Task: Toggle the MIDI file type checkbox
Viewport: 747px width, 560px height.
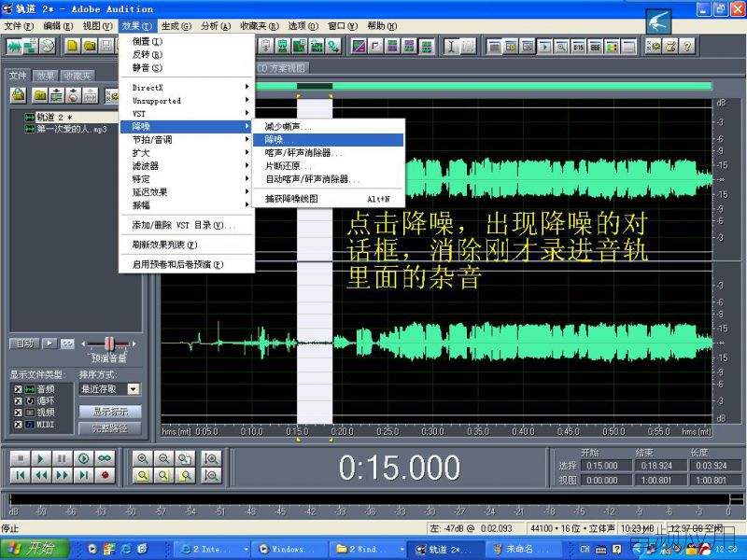Action: pyautogui.click(x=18, y=425)
